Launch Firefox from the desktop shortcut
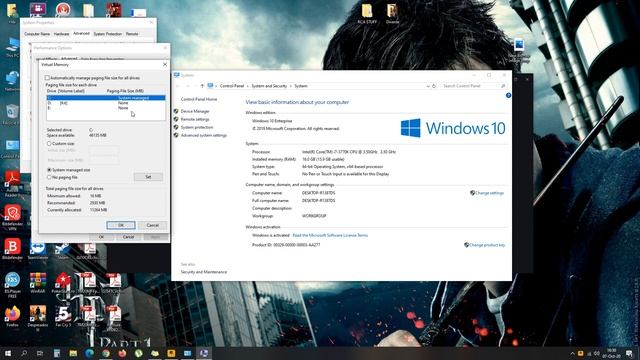This screenshot has width=640, height=360. (12, 316)
